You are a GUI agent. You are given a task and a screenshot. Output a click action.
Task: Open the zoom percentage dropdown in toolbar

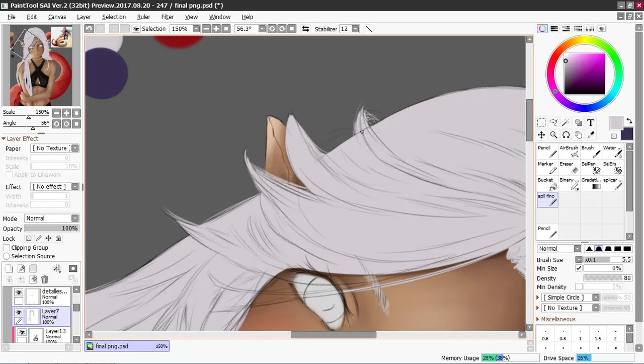coord(196,29)
